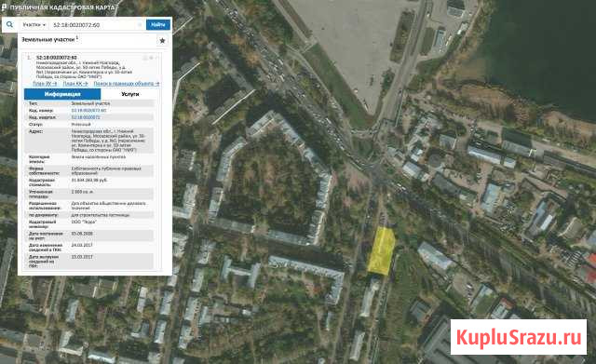Add result to favorites with star icon
596x364 pixels.
(162, 40)
